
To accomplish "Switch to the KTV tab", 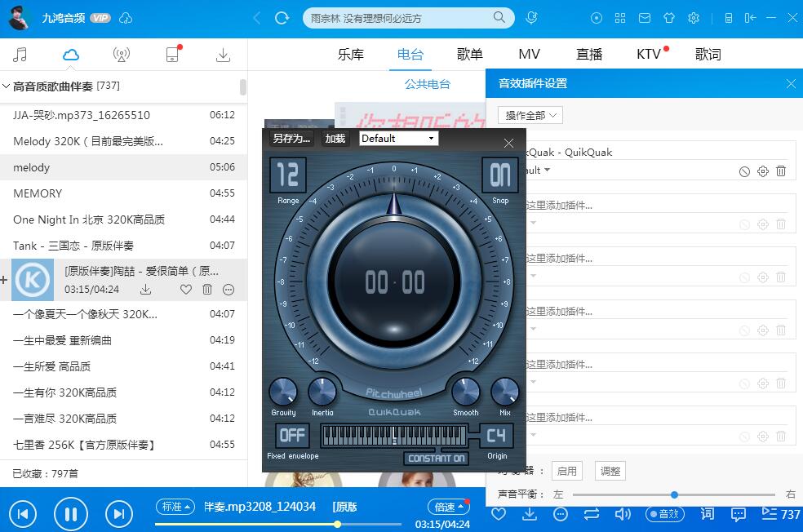I will (x=649, y=55).
